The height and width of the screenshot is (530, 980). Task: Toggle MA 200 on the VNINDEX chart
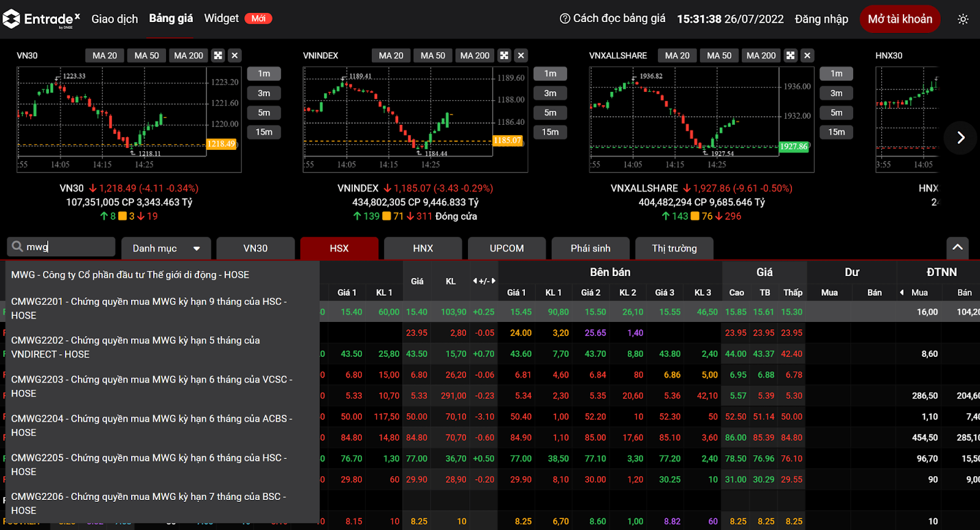pos(475,56)
